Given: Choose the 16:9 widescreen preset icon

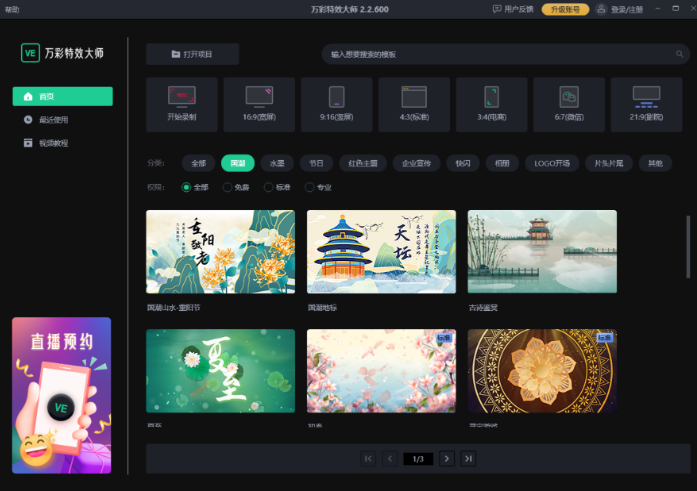Looking at the screenshot, I should coord(259,97).
